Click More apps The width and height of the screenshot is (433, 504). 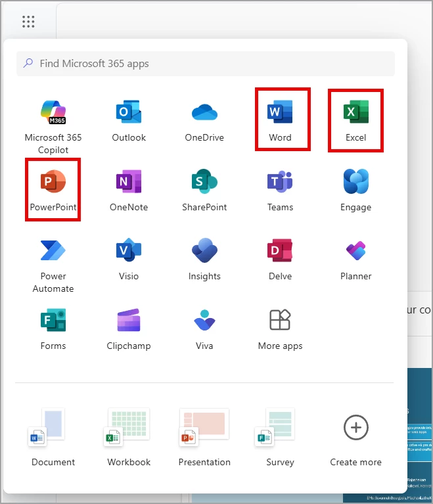(280, 329)
